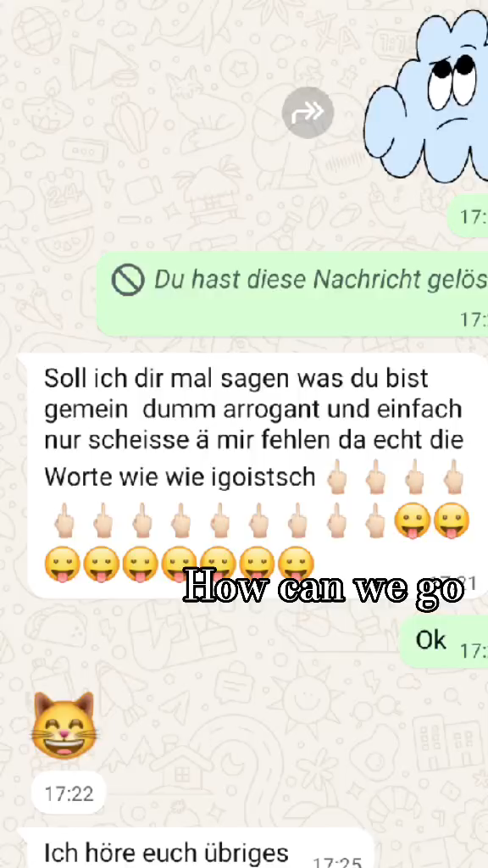Tap the forward arrow icon beside the sticker
Screen dimensions: 488x868
point(308,113)
